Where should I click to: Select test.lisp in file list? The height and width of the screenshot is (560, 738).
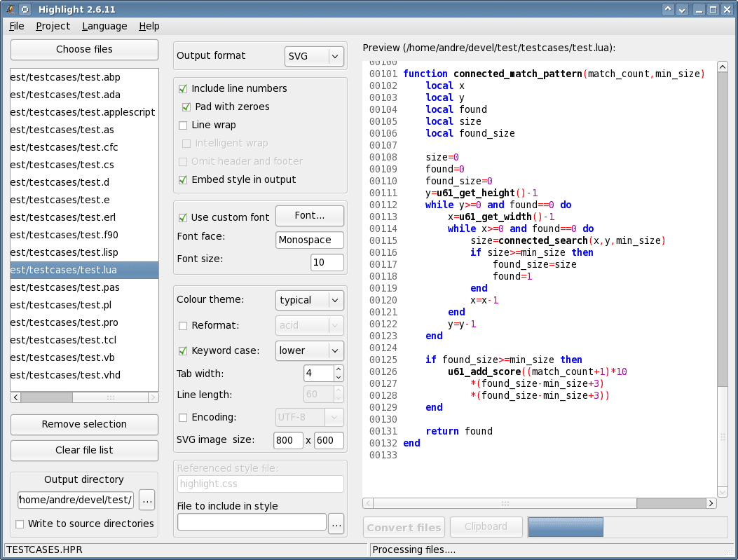pos(84,253)
